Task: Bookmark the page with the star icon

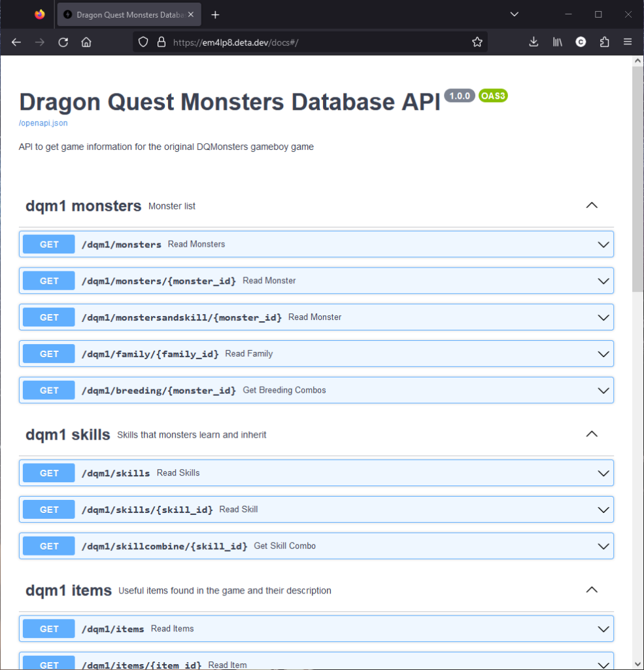Action: point(477,41)
